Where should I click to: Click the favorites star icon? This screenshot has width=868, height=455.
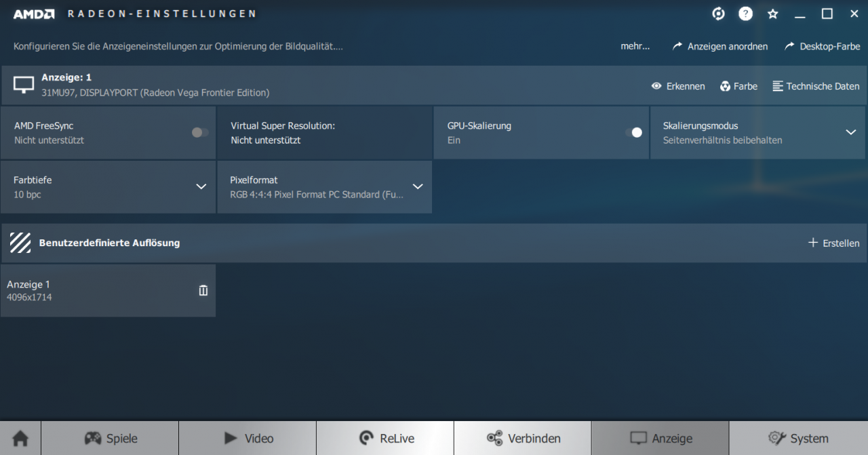(x=772, y=14)
